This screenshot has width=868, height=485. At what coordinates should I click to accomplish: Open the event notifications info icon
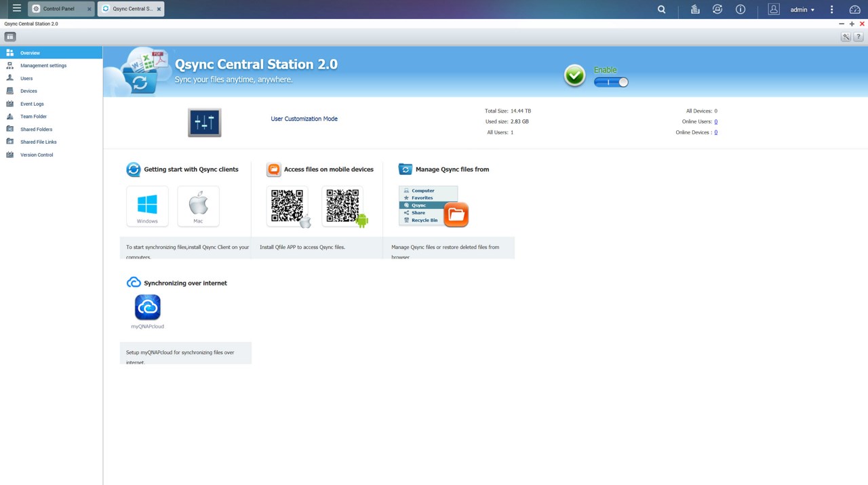click(x=741, y=9)
